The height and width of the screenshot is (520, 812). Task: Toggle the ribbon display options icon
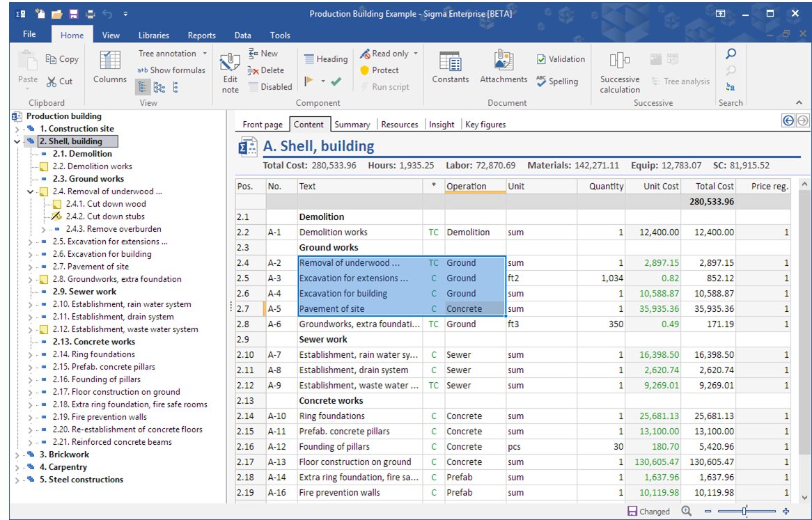[720, 14]
